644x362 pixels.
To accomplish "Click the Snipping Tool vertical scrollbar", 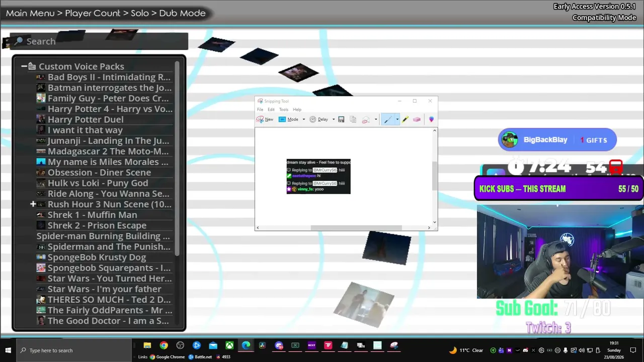I will click(x=435, y=176).
